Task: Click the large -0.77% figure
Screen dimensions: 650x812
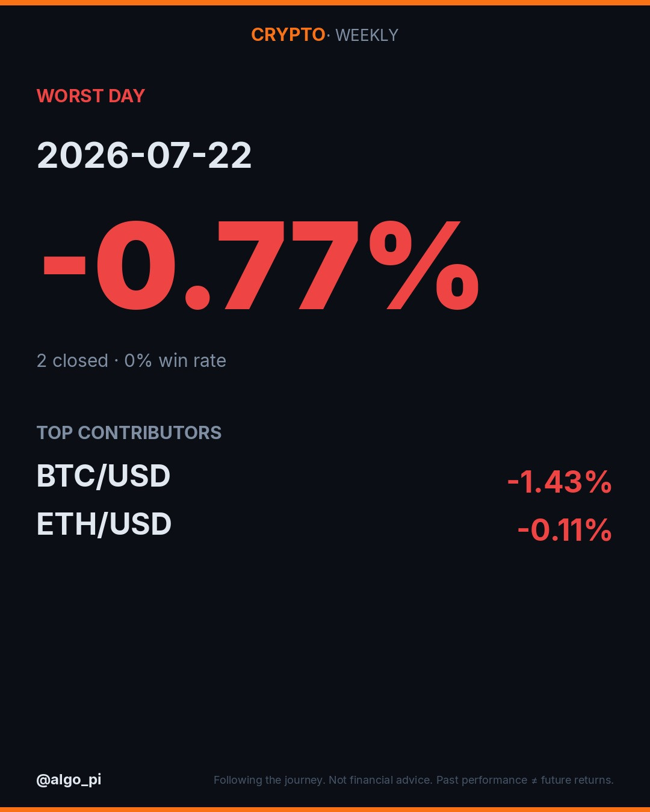Action: 261,265
